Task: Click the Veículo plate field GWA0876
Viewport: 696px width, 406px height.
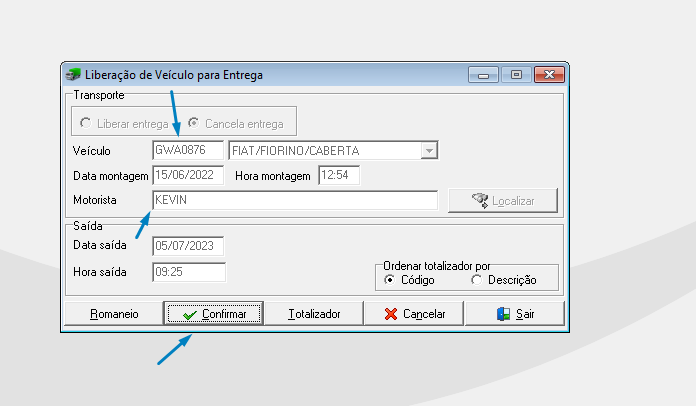Action: (x=188, y=150)
